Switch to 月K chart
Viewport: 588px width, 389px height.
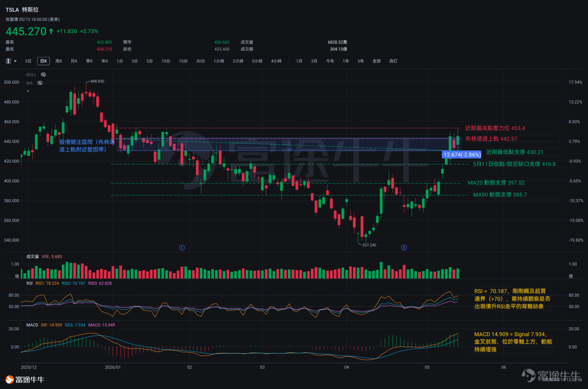pyautogui.click(x=74, y=61)
